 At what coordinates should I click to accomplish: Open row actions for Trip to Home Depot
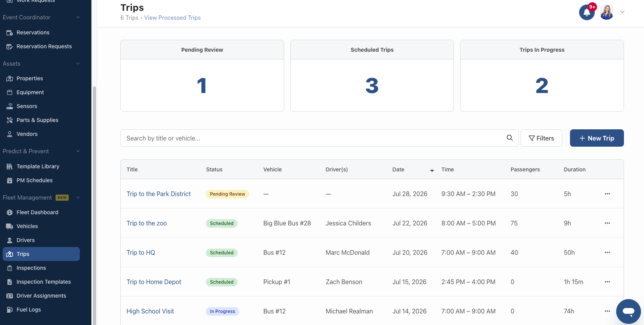coord(607,282)
